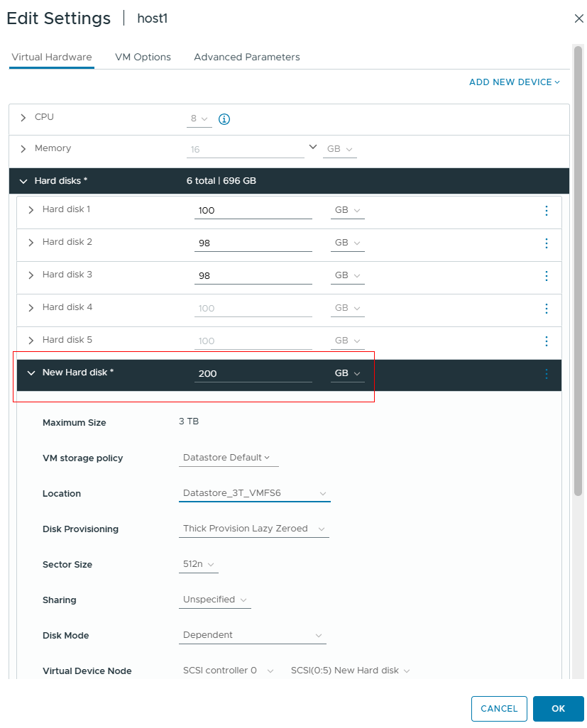Open Hard disk 3 three-dot menu
The height and width of the screenshot is (728, 587).
pos(546,276)
